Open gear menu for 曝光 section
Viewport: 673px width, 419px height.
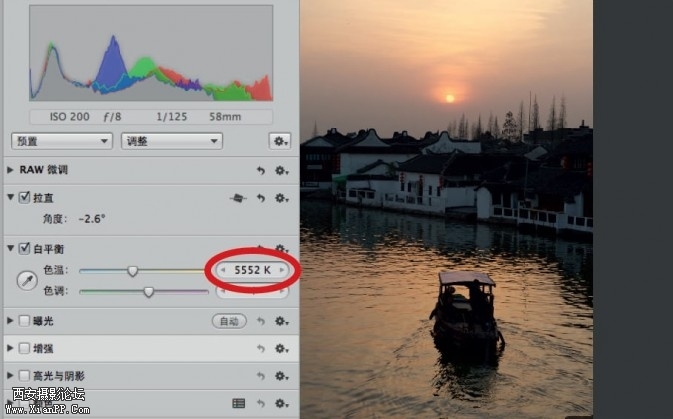coord(282,321)
